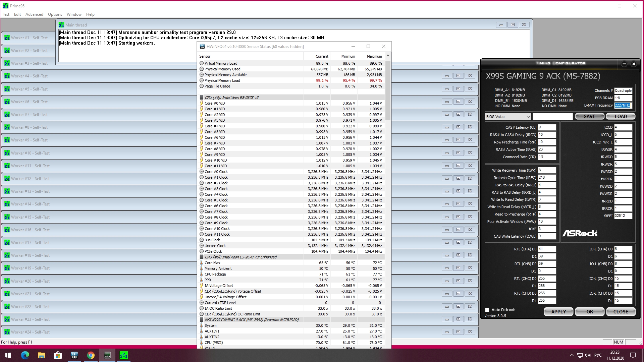This screenshot has height=362, width=644.
Task: Click the profile name text field next to SAVE
Action: tap(552, 117)
